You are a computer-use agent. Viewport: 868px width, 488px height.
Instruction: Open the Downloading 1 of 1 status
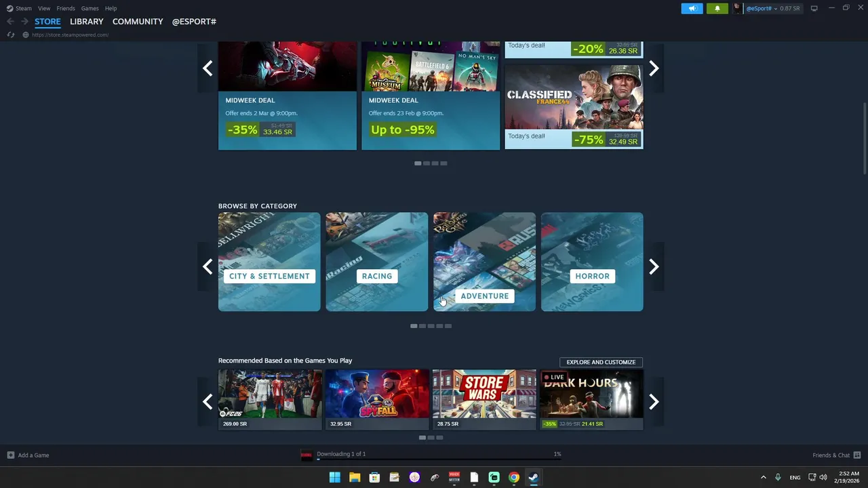[x=341, y=454]
